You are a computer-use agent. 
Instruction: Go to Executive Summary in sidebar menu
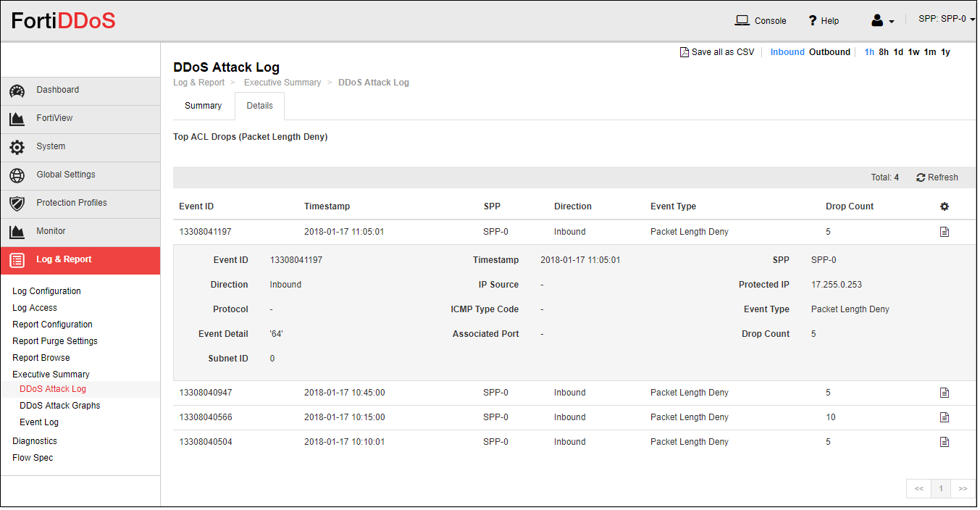pyautogui.click(x=50, y=374)
